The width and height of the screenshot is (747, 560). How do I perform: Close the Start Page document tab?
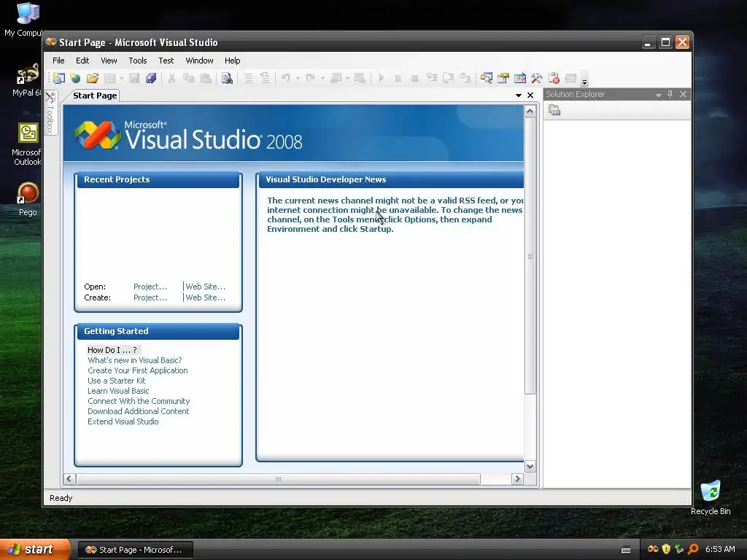[x=530, y=96]
